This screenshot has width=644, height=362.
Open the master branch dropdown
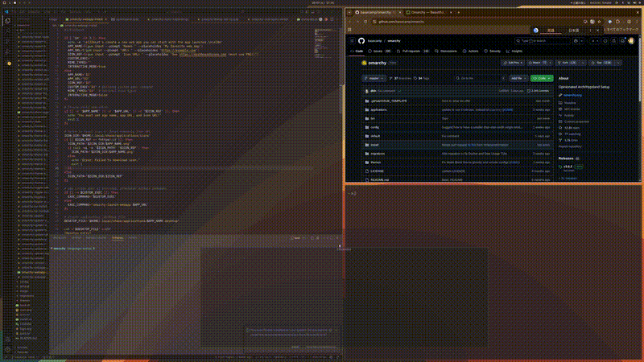(374, 78)
